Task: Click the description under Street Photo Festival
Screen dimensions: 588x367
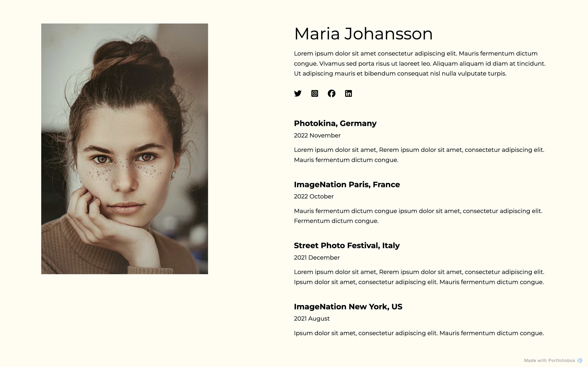Action: [419, 277]
